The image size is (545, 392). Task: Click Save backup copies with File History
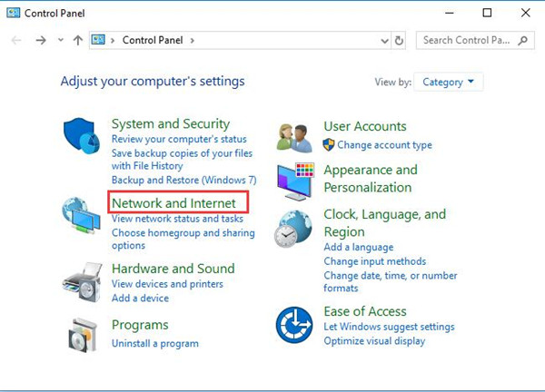[x=182, y=160]
